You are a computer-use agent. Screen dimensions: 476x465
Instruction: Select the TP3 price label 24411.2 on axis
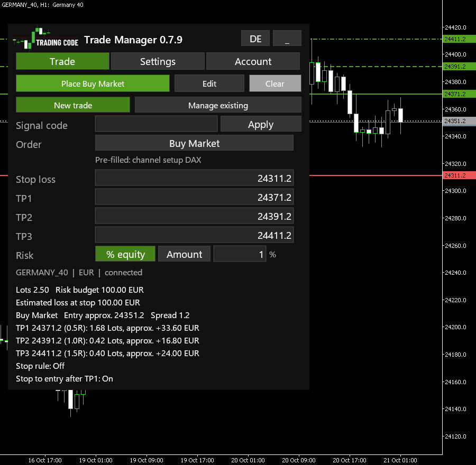pos(459,39)
